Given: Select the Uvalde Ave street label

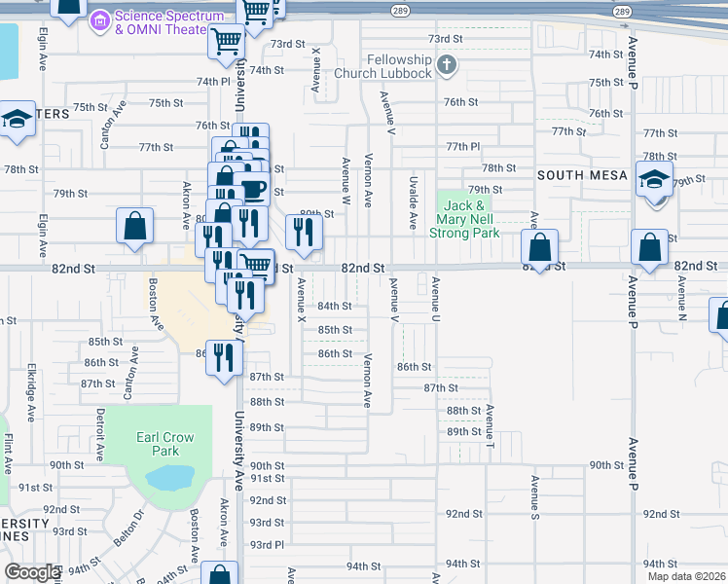Looking at the screenshot, I should (x=414, y=202).
